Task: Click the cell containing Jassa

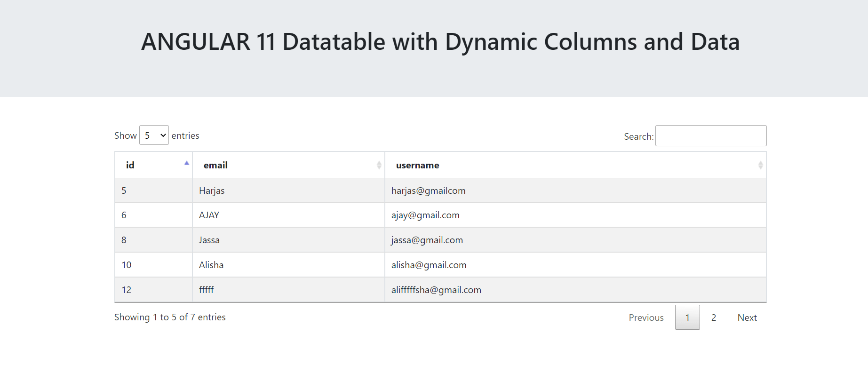Action: point(288,240)
